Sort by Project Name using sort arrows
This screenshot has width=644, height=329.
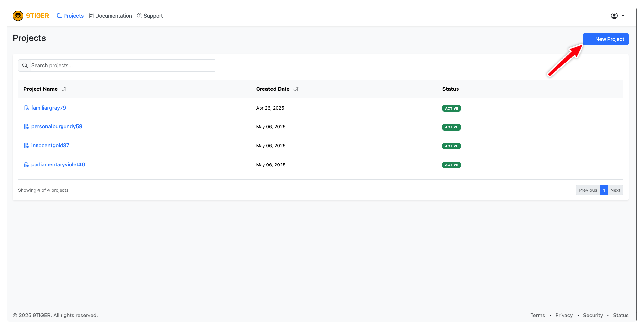click(64, 89)
